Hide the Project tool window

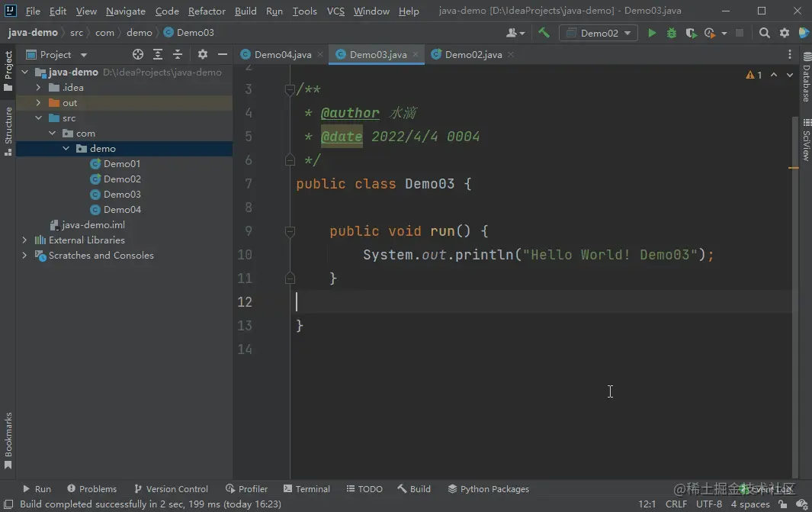[x=223, y=54]
